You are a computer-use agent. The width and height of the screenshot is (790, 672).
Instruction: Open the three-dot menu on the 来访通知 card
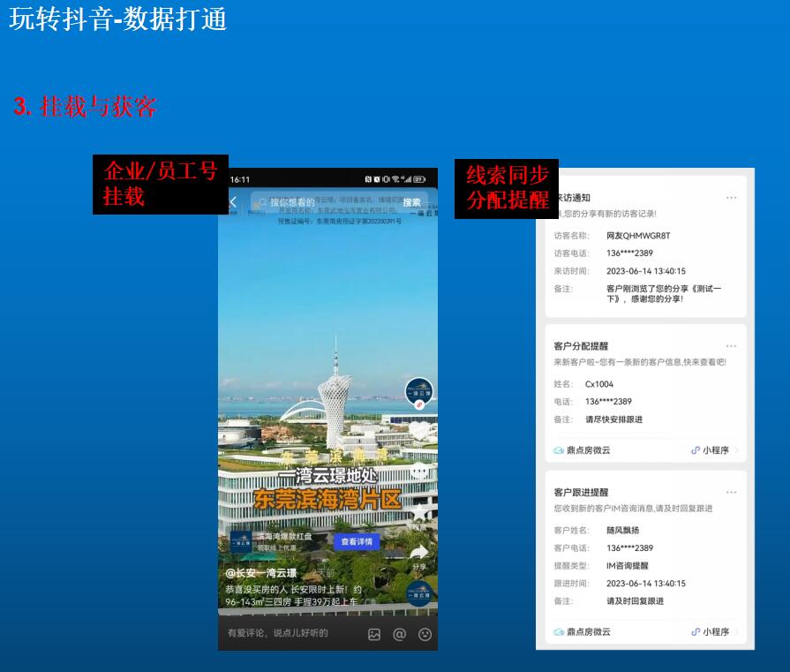pos(731,198)
